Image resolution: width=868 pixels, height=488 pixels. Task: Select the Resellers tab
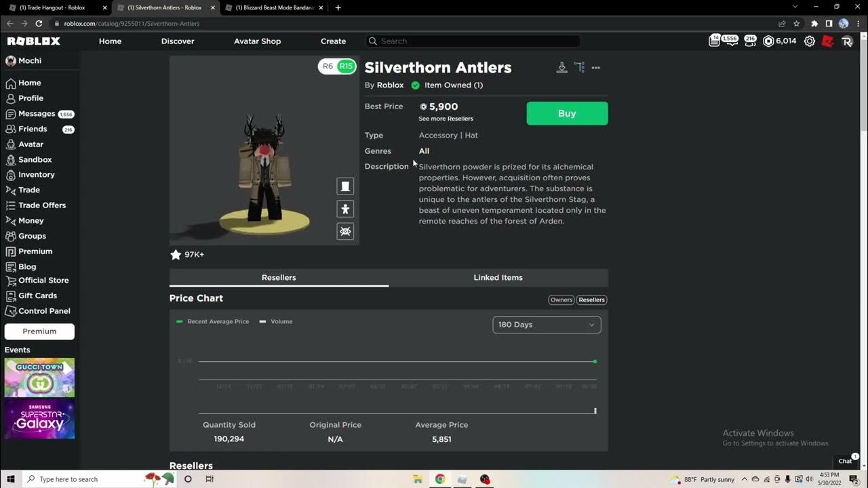[279, 278]
